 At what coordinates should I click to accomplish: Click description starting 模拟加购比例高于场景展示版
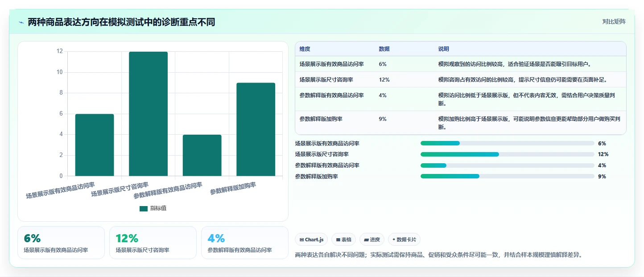pyautogui.click(x=529, y=123)
